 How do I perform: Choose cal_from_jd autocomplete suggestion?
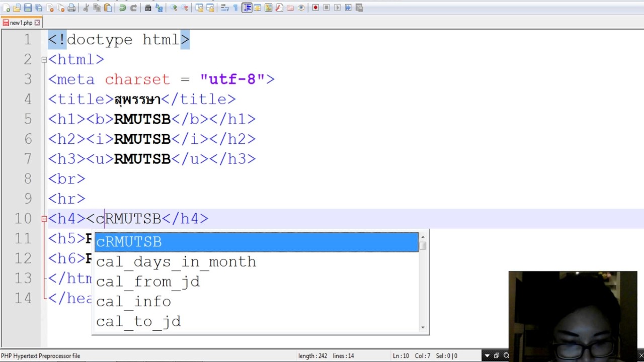coord(257,282)
